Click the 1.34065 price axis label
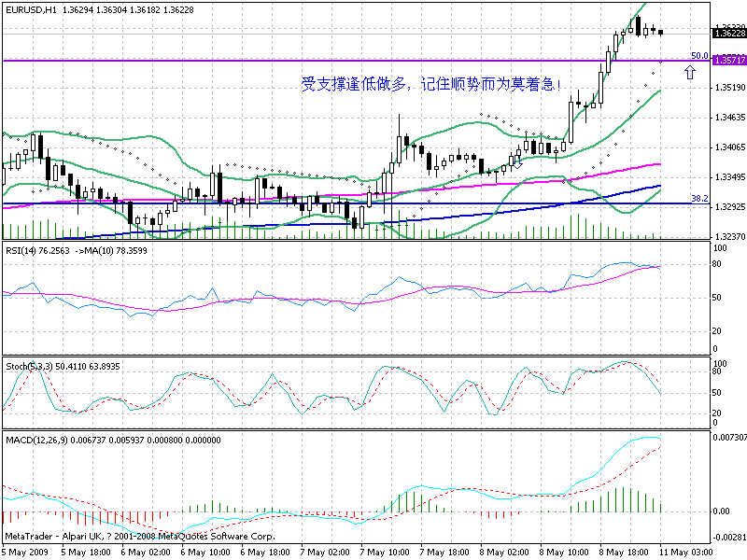 [730, 147]
